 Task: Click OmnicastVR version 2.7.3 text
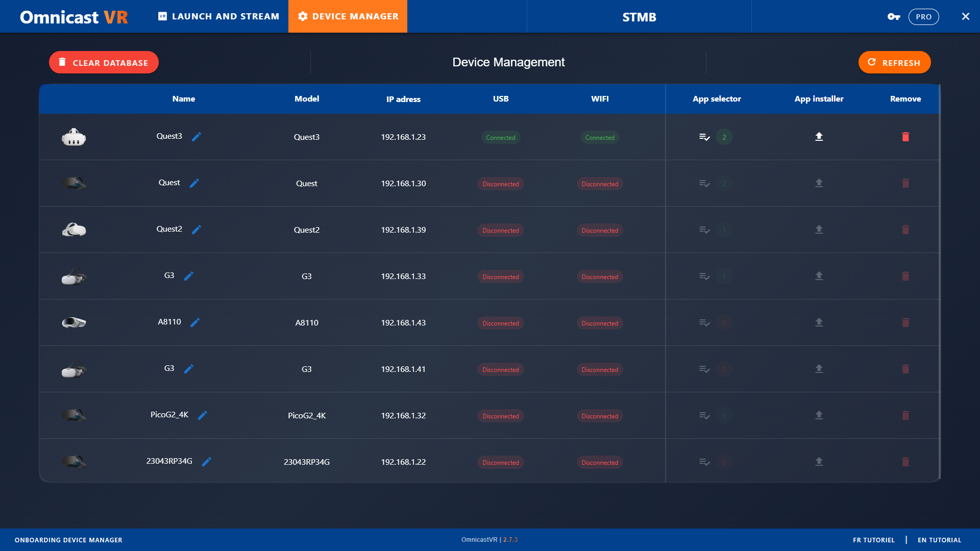pyautogui.click(x=489, y=540)
